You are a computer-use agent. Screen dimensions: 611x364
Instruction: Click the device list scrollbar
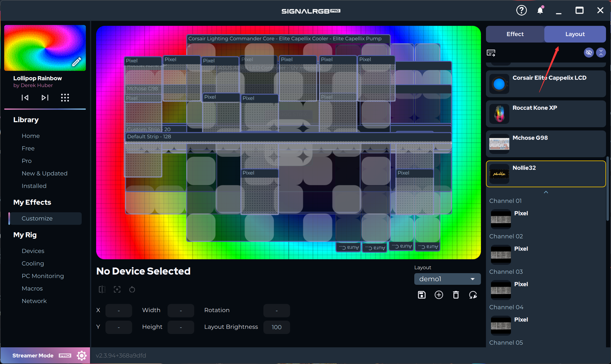tap(608, 188)
